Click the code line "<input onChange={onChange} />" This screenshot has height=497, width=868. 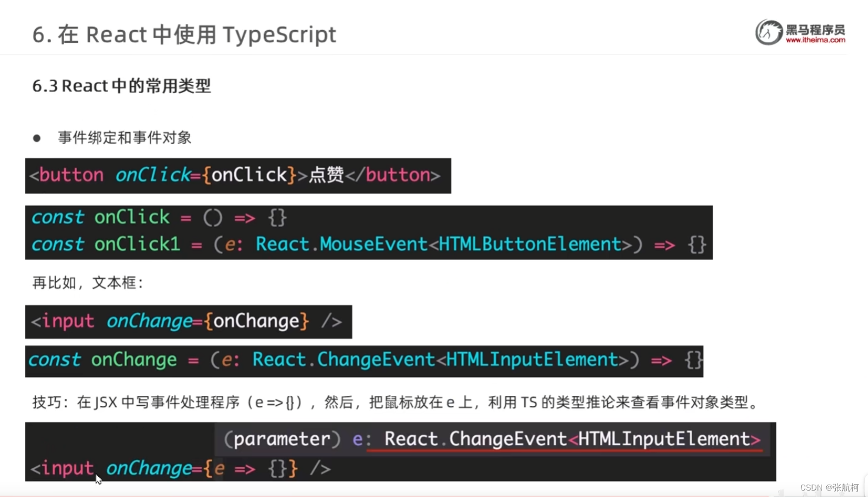(186, 321)
